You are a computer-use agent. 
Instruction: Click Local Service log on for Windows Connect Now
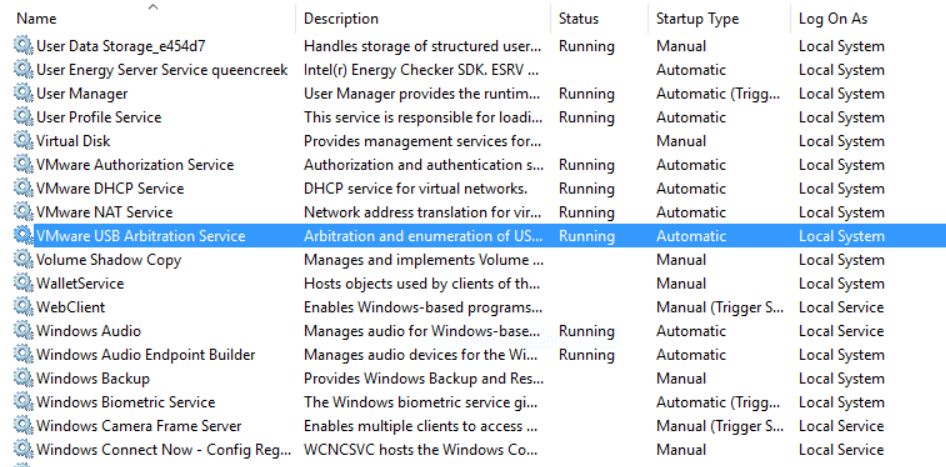pos(841,450)
